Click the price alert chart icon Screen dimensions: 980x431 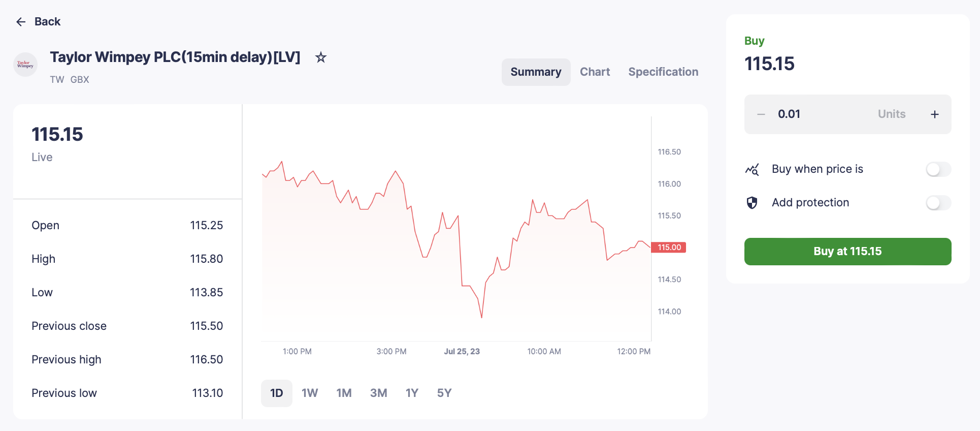click(752, 169)
